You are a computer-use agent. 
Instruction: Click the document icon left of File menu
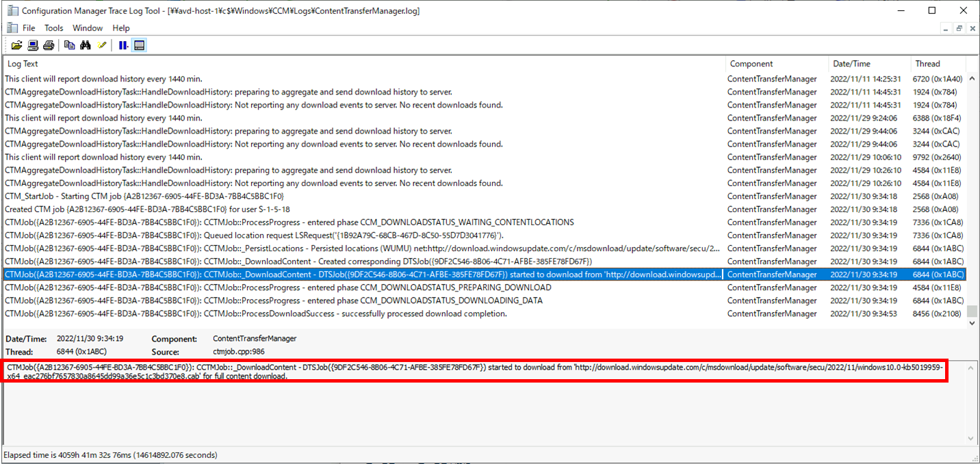[12, 28]
